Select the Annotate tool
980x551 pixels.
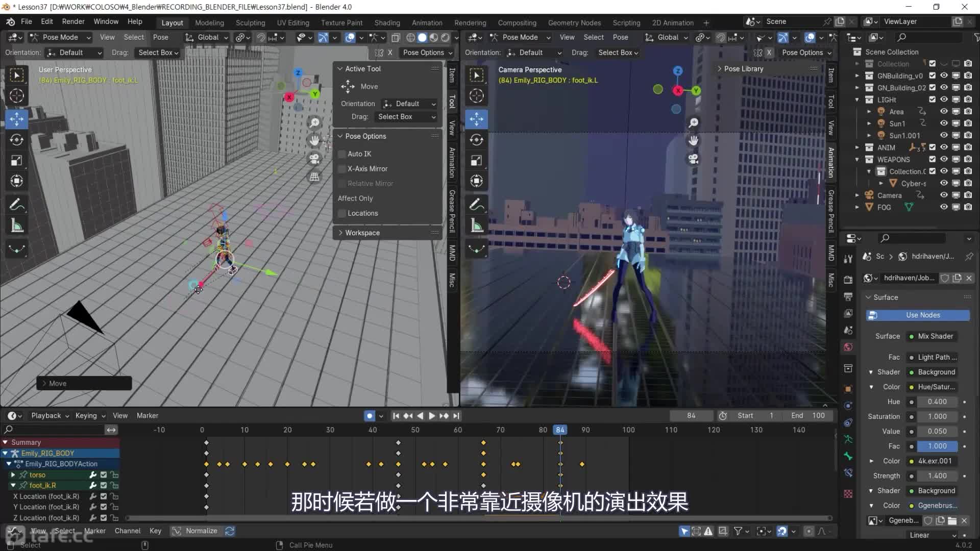pyautogui.click(x=17, y=205)
